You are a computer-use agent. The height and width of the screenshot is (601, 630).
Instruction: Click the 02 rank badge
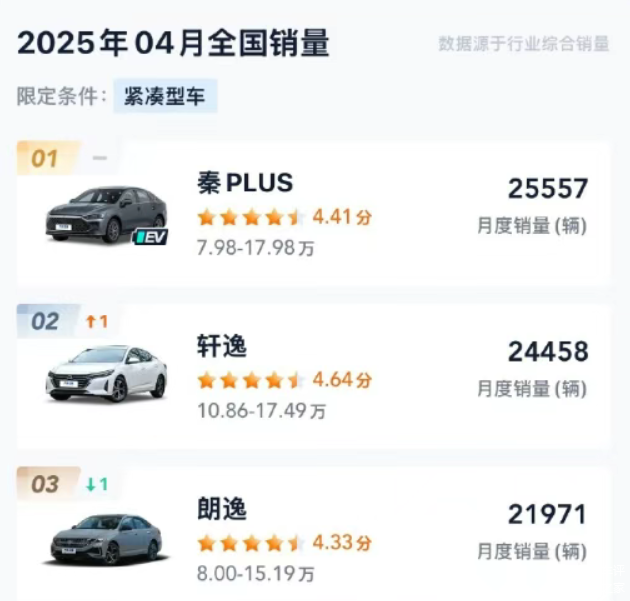(46, 321)
